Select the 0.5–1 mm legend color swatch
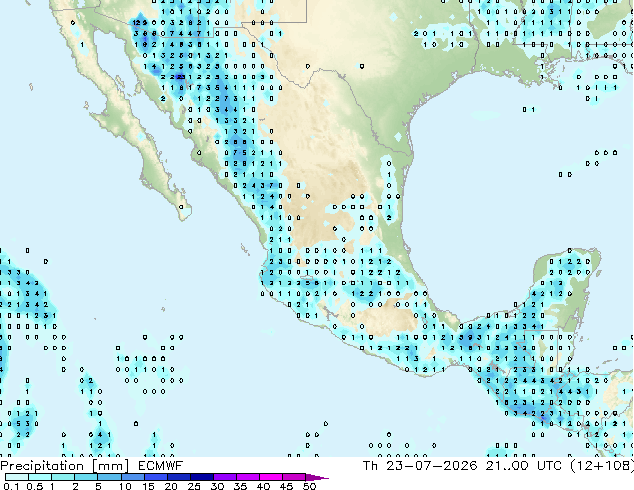 tap(40, 477)
